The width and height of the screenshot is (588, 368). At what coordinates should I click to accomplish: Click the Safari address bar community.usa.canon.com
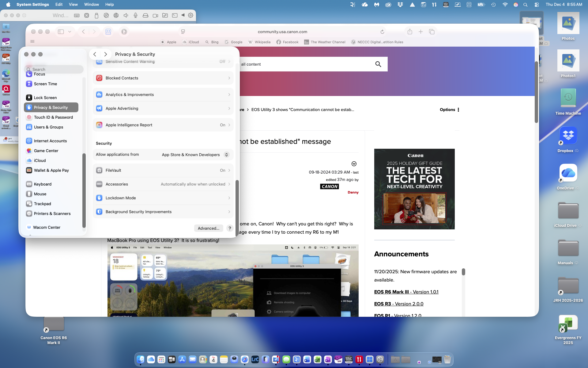[282, 32]
